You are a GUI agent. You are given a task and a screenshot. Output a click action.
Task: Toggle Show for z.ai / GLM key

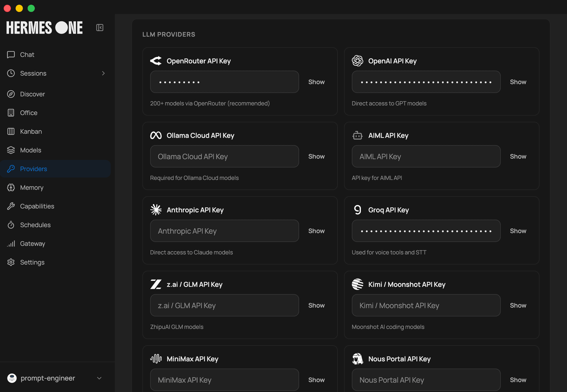pos(316,305)
